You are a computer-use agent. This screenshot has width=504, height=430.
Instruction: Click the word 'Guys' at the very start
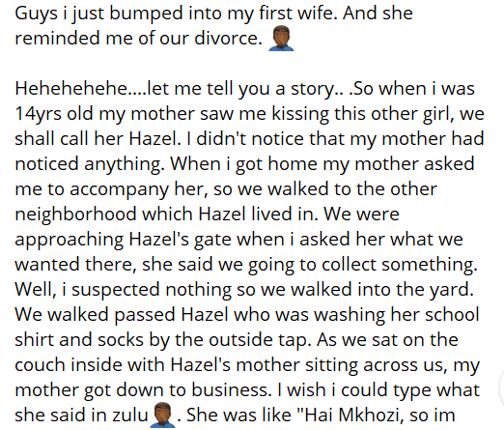click(x=37, y=13)
